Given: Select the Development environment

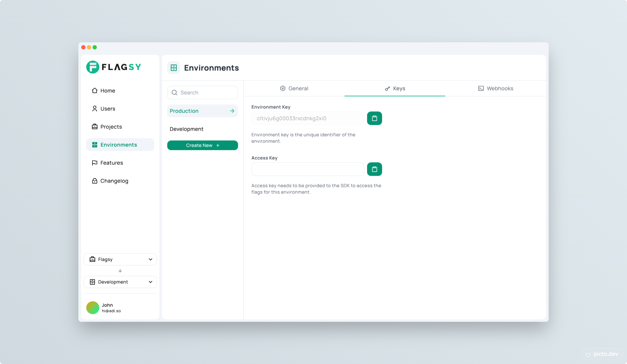Looking at the screenshot, I should [x=186, y=129].
